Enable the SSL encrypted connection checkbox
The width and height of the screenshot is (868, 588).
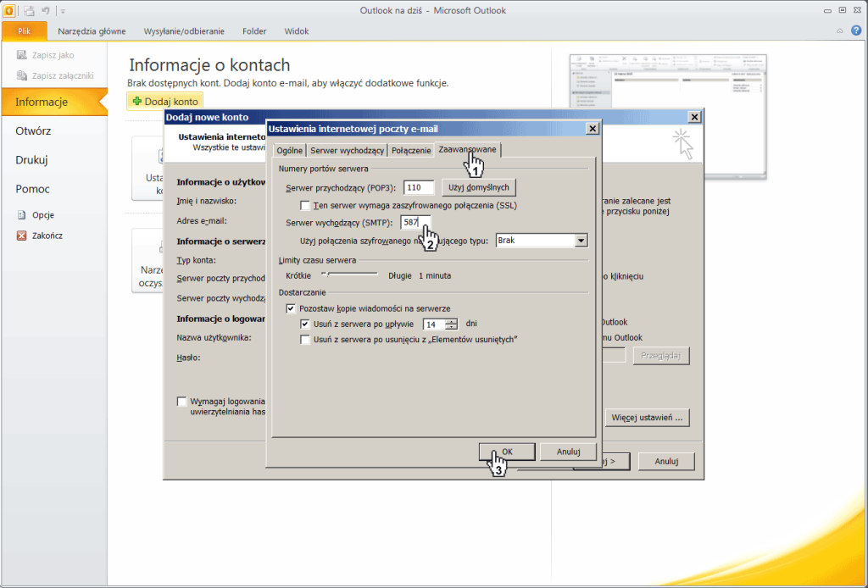click(x=305, y=206)
